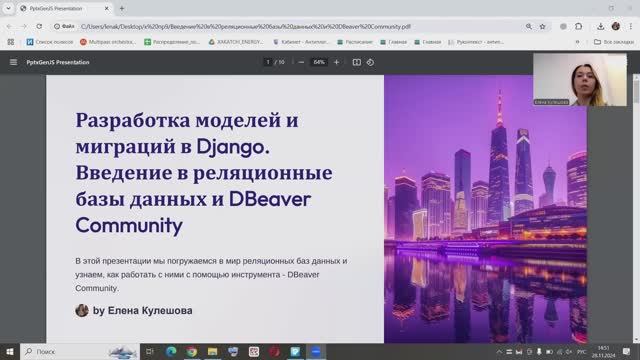Open the tab search dropdown arrow
The image size is (640, 360).
pyautogui.click(x=8, y=8)
